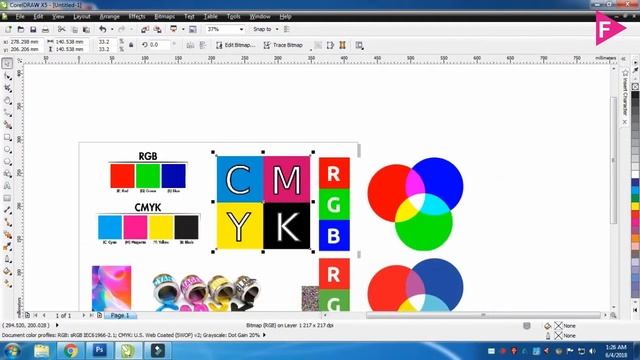The width and height of the screenshot is (640, 360).
Task: Select the Color Eyedropper tool
Action: click(7, 247)
